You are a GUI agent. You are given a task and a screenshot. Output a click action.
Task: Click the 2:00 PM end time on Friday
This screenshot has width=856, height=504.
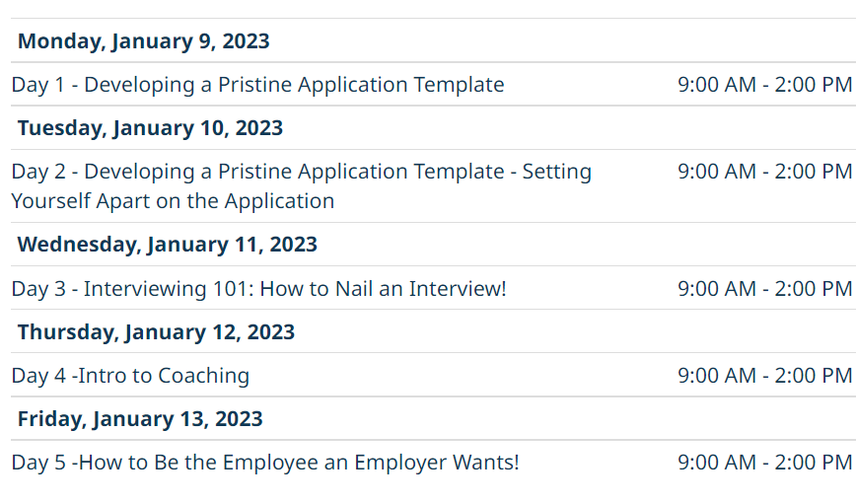coord(814,463)
